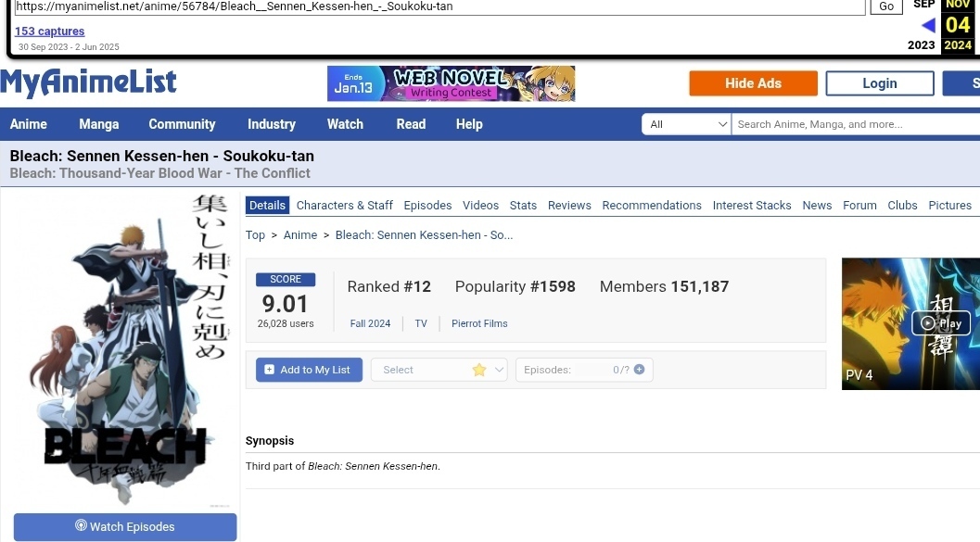Click the Wayback previous capture blue arrow
Image resolution: width=980 pixels, height=542 pixels.
point(927,26)
